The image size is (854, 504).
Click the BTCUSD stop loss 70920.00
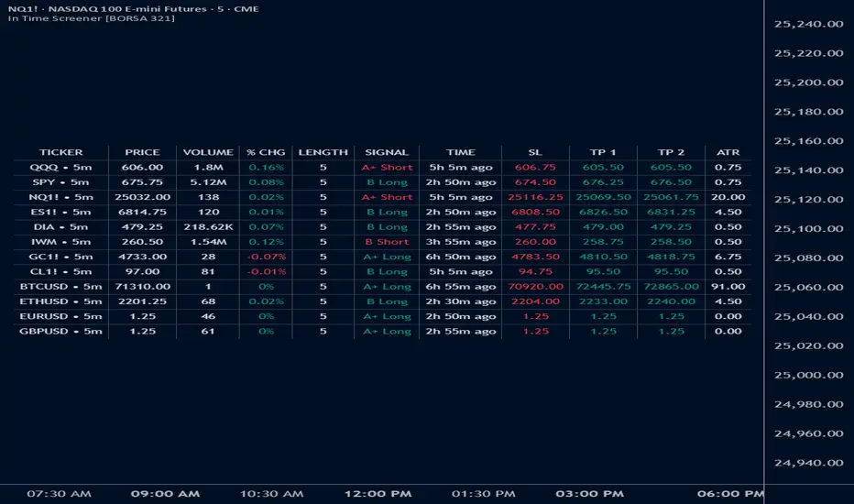coord(535,287)
